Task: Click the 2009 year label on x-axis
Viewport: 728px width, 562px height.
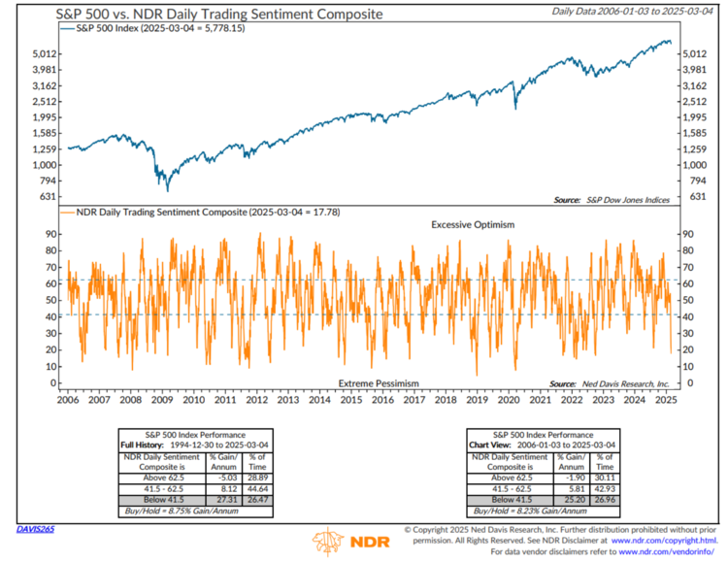Action: tap(162, 399)
